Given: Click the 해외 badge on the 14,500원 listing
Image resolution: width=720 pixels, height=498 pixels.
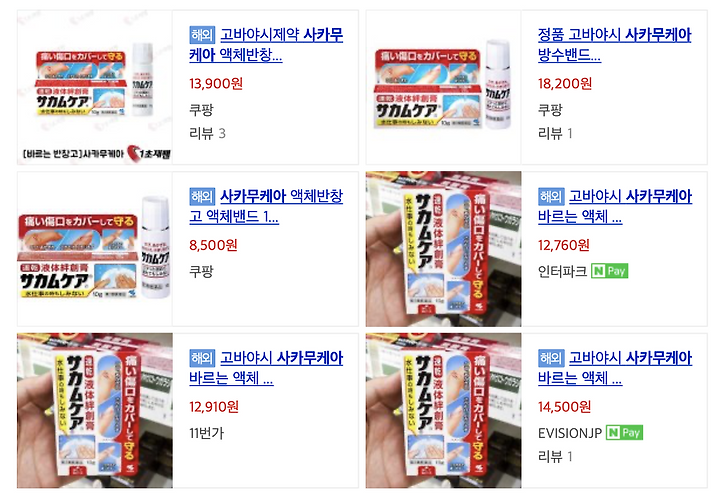Looking at the screenshot, I should 551,358.
